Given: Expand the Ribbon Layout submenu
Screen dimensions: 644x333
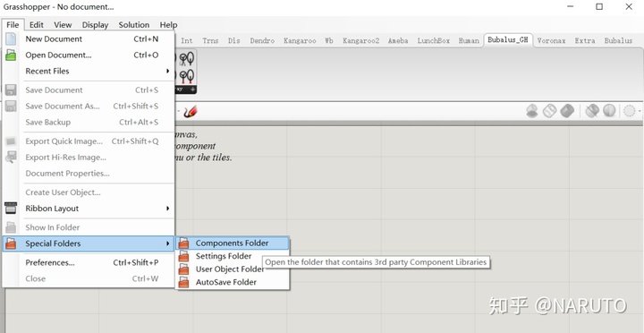Looking at the screenshot, I should click(167, 209).
